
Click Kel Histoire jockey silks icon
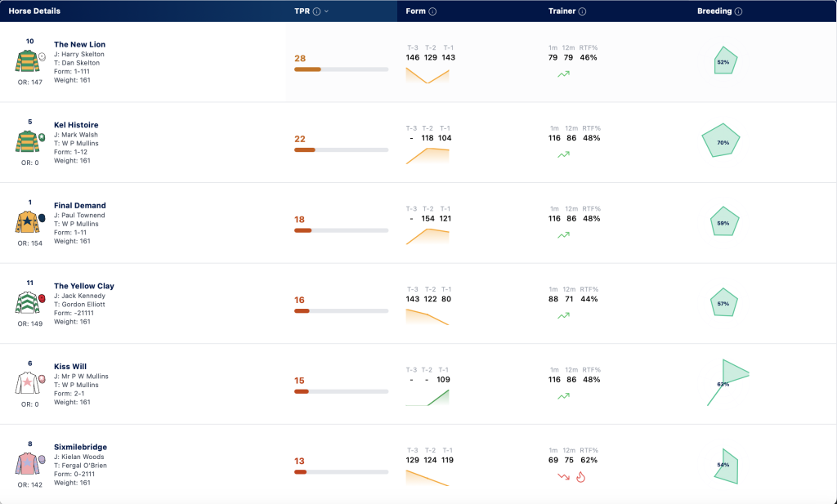(27, 141)
